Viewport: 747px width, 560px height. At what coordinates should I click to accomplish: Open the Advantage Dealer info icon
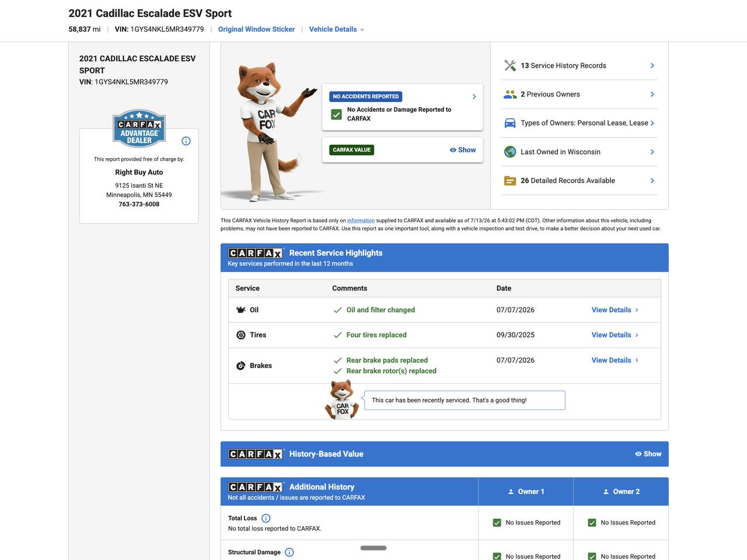[x=186, y=141]
